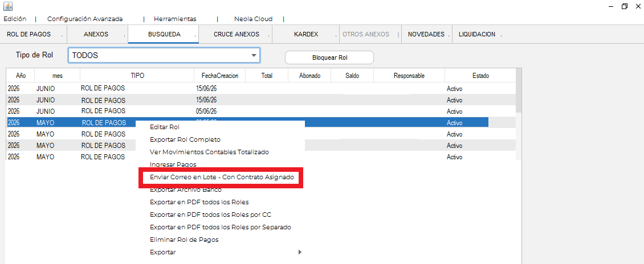Click the Bloquear Rol button

tap(329, 58)
